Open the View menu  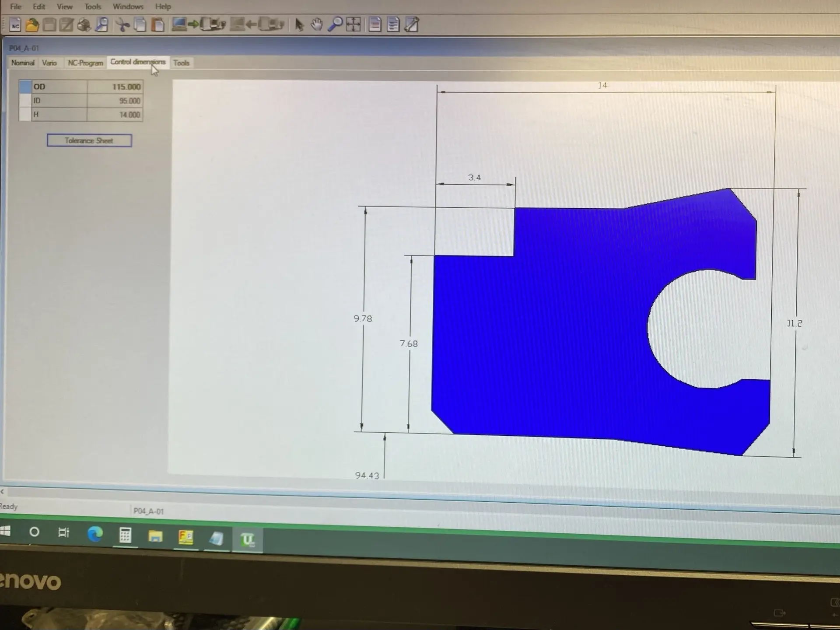pyautogui.click(x=65, y=7)
